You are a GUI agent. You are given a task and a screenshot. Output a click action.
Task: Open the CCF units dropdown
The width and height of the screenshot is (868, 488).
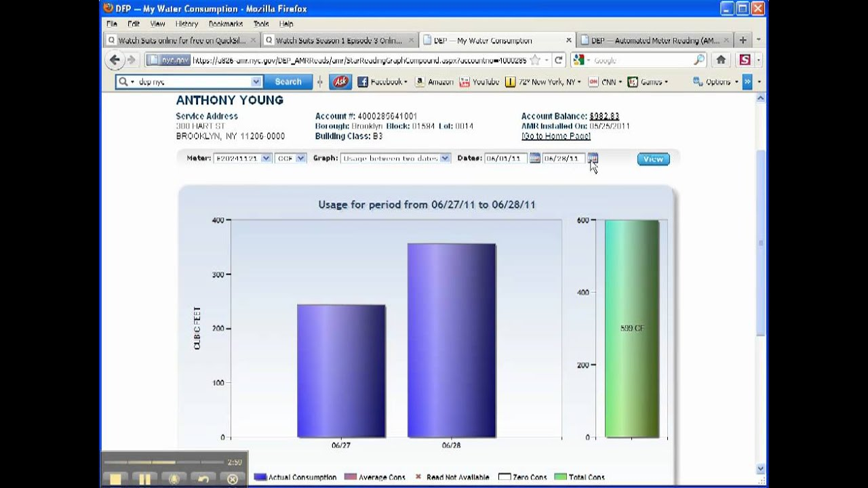click(290, 158)
